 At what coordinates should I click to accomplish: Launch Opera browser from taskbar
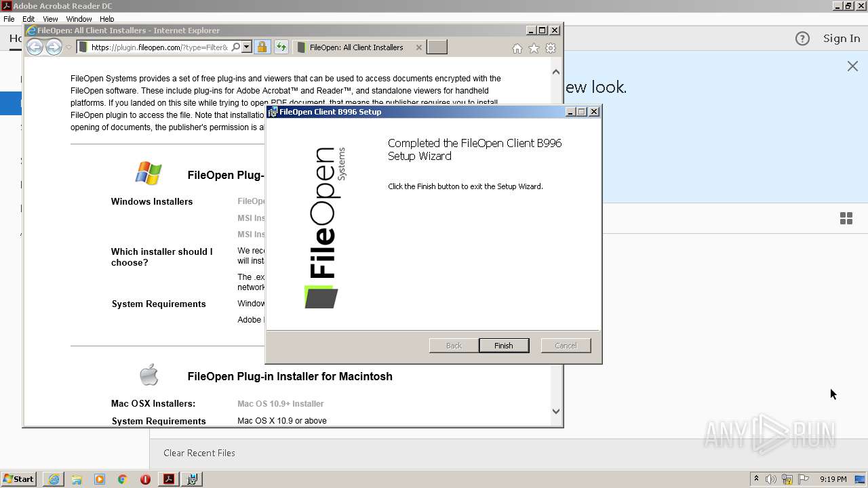click(145, 479)
